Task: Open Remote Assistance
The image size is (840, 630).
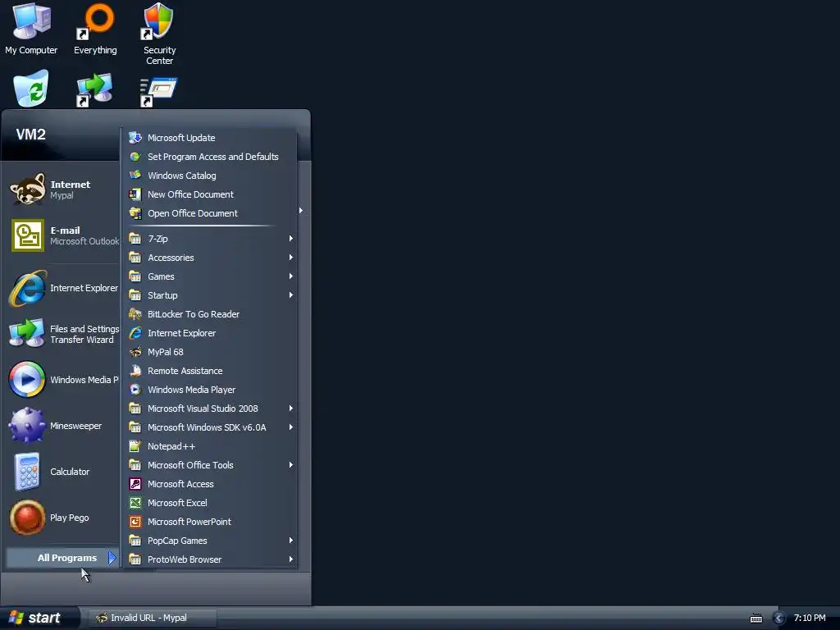Action: [x=209, y=371]
